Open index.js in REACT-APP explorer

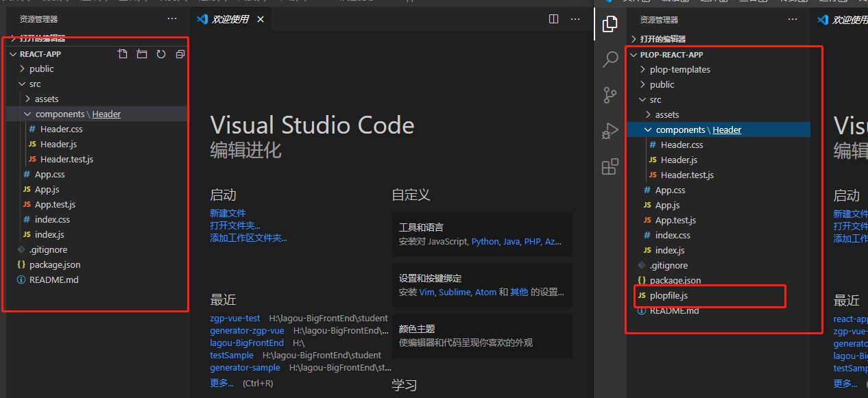[49, 234]
